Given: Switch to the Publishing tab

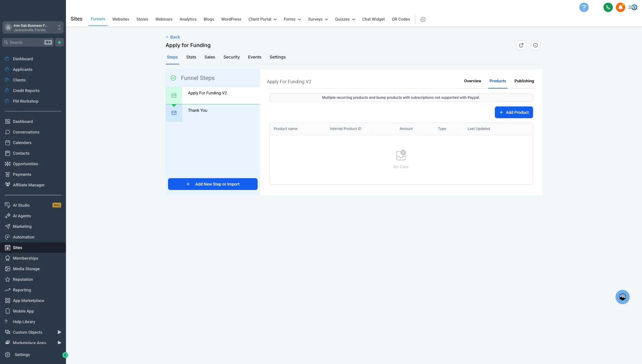Looking at the screenshot, I should 524,81.
